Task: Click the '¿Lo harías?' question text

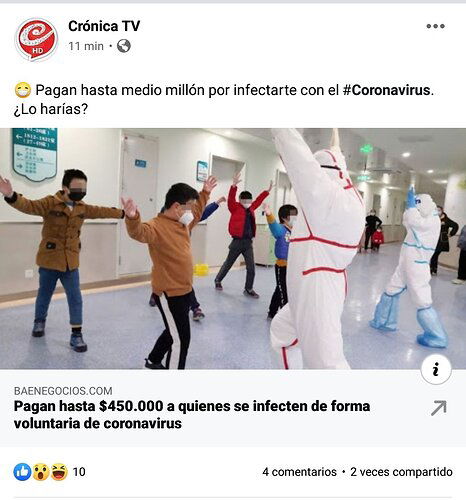Action: click(x=51, y=109)
